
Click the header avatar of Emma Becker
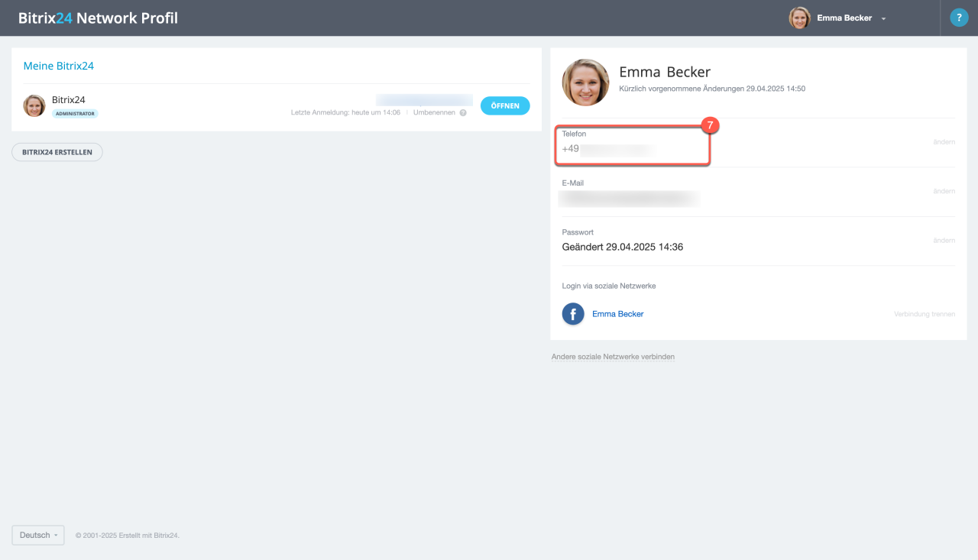[x=799, y=18]
